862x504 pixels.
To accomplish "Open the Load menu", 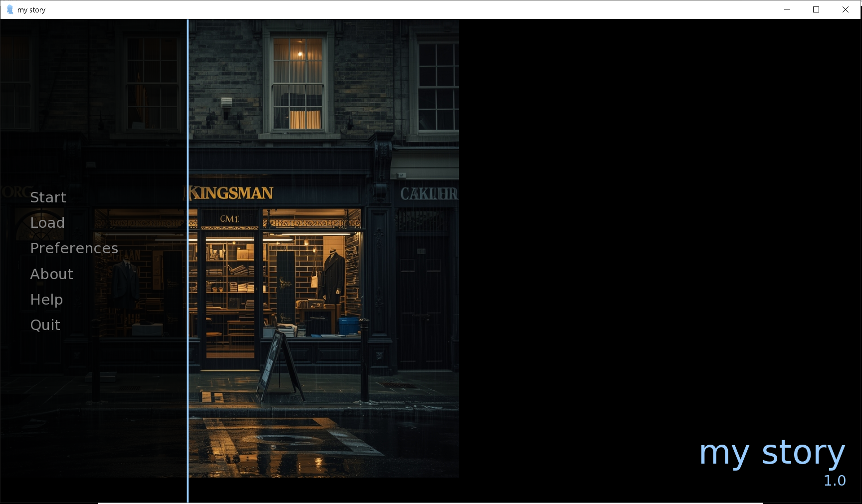I will click(x=47, y=223).
